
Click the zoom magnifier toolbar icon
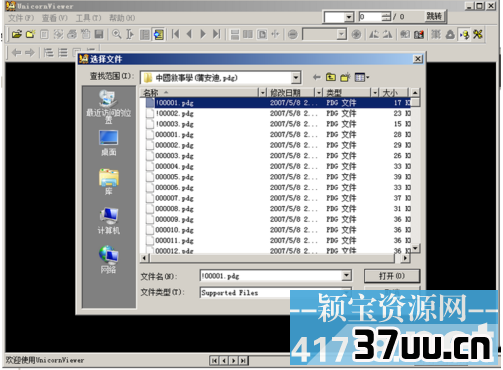pos(117,34)
